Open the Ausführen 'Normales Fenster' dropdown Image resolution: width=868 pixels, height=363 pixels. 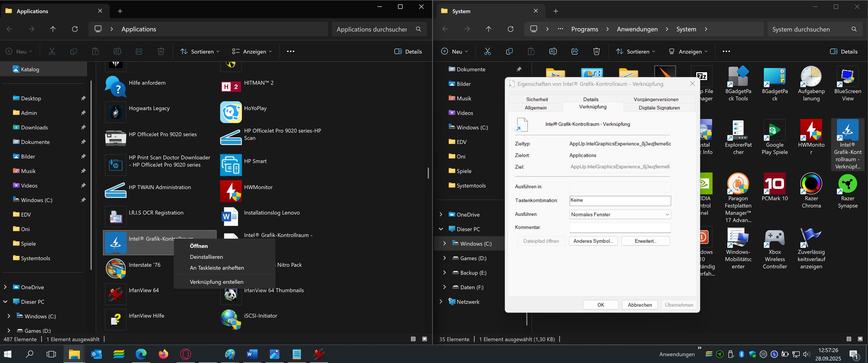(620, 214)
